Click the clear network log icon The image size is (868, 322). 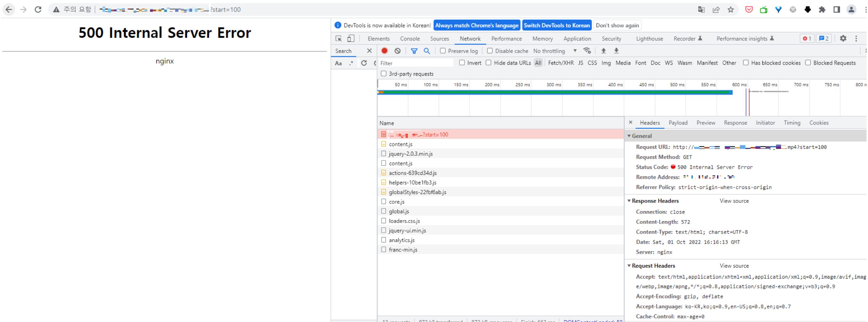coord(397,51)
